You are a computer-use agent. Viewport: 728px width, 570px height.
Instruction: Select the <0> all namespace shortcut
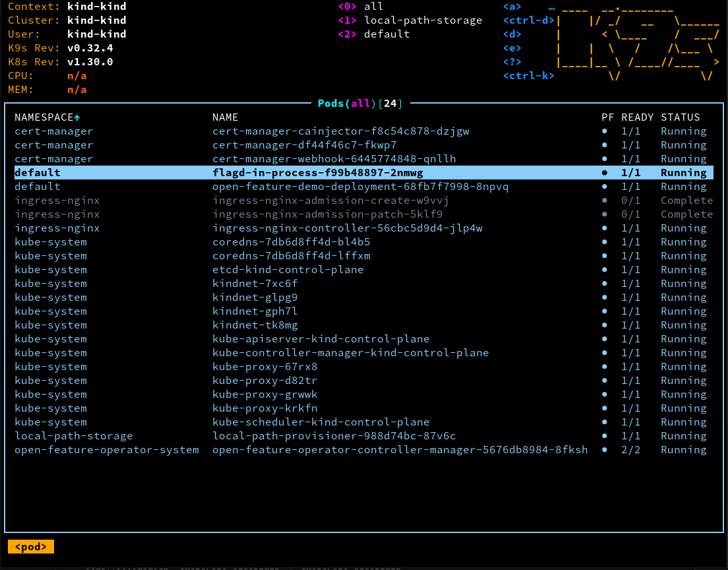(360, 7)
